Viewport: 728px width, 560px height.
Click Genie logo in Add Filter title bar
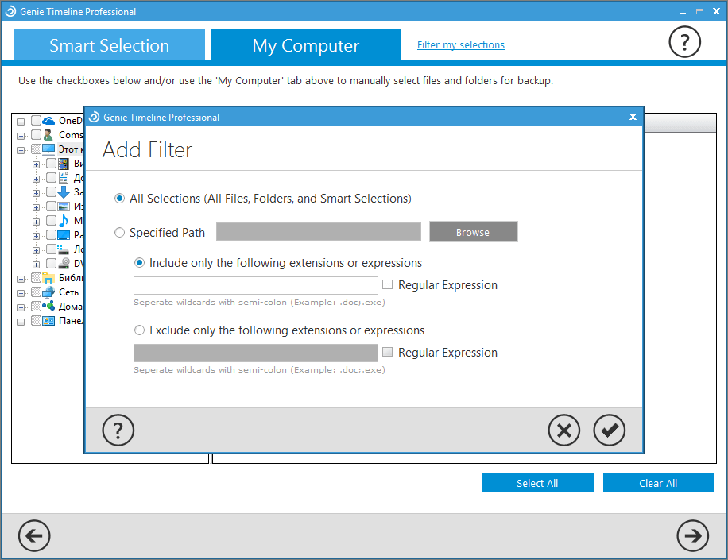(95, 117)
